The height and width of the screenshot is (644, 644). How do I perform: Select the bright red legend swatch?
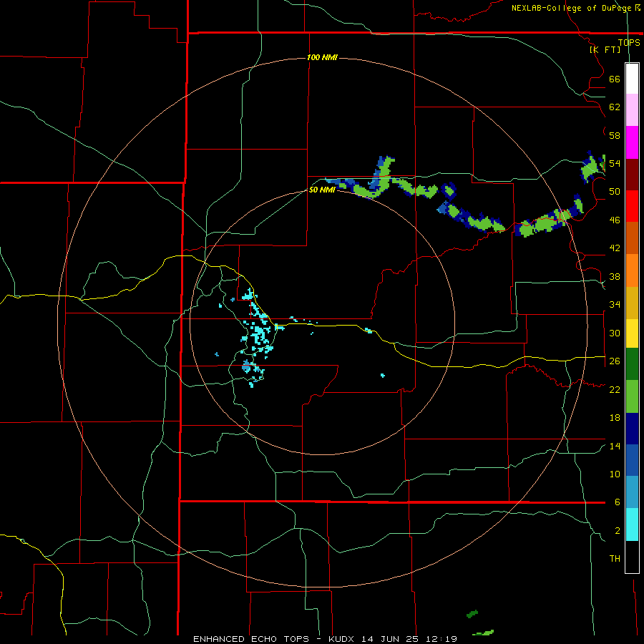[x=632, y=206]
